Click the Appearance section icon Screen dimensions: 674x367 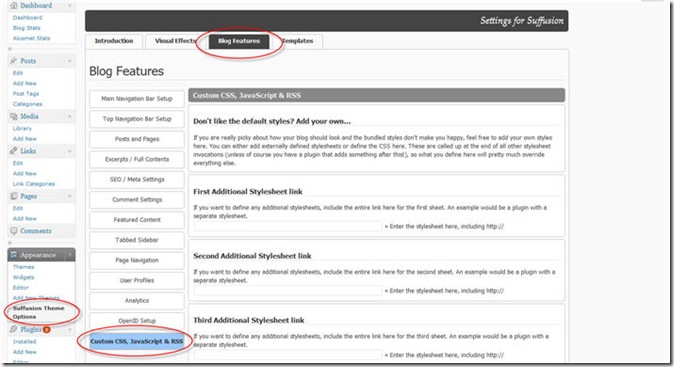coord(14,255)
